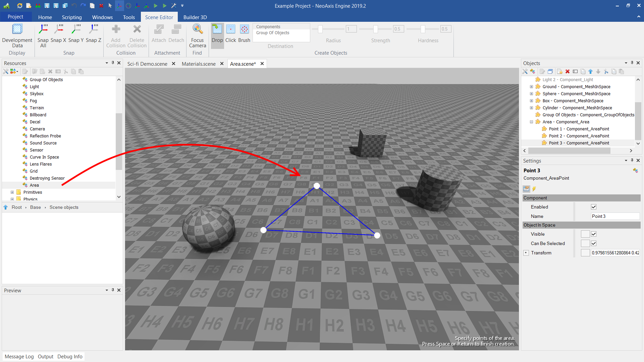Click the Snap X tool icon
Viewport: 644px width, 362px height.
(x=59, y=29)
